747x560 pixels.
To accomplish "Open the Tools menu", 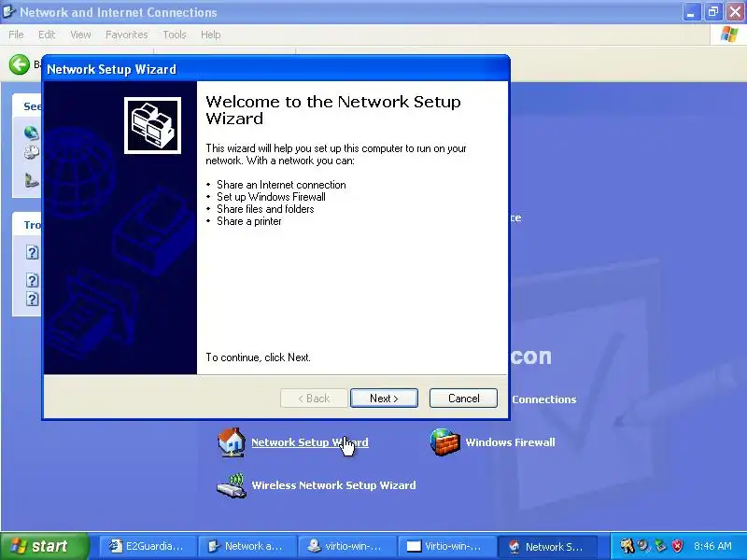I will (175, 35).
